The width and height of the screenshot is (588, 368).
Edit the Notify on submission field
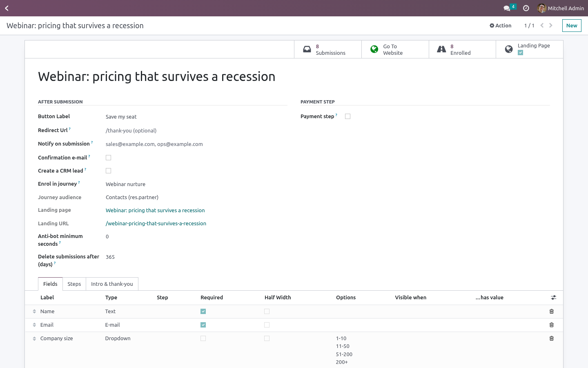point(196,144)
